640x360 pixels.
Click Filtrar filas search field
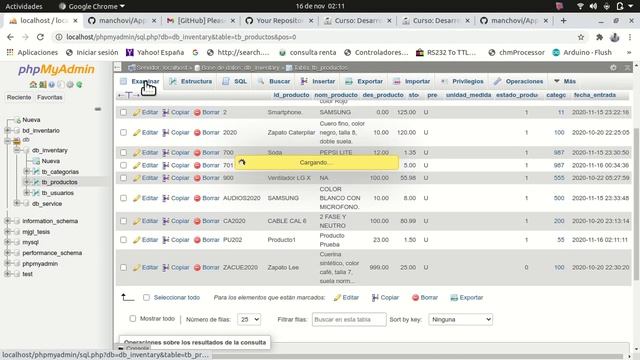[349, 319]
